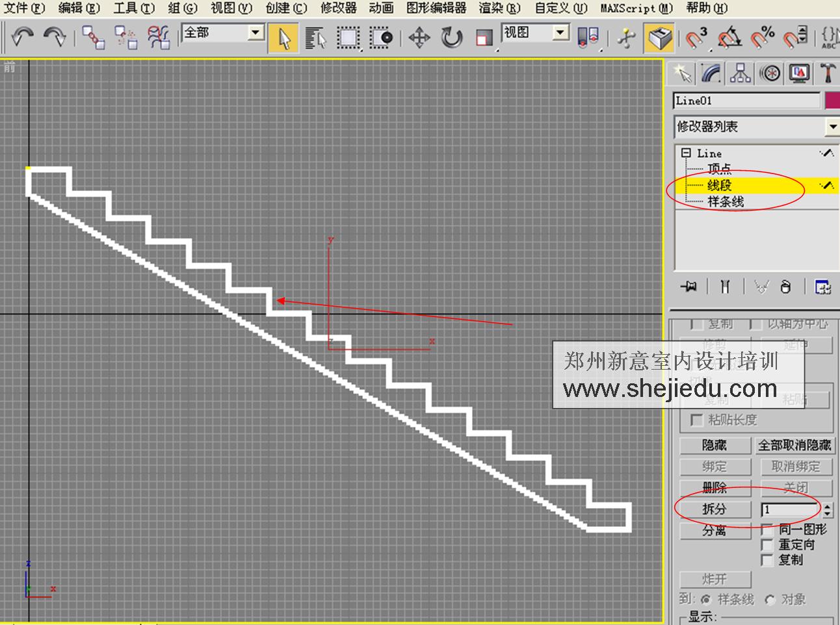840x625 pixels.
Task: Open the MAXScript menu
Action: pyautogui.click(x=636, y=8)
